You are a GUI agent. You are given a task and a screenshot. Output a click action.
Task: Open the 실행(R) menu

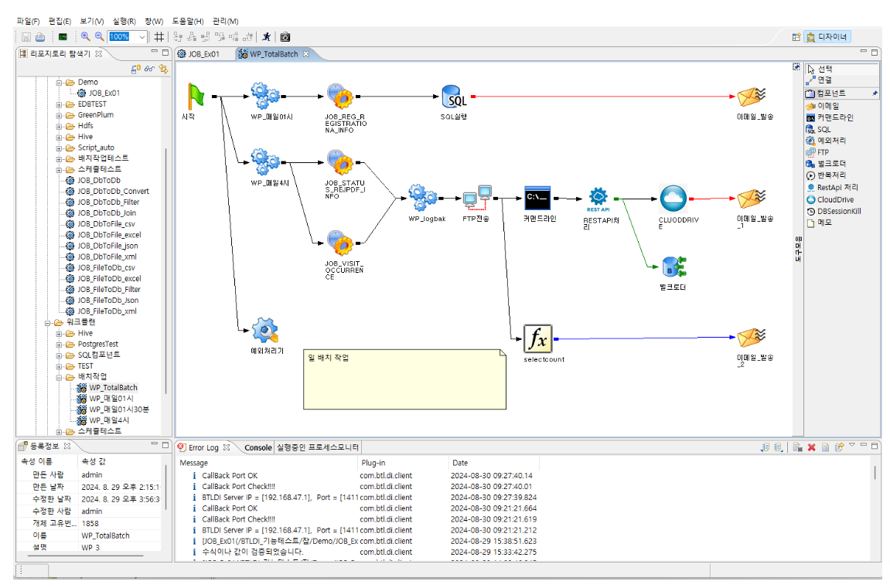pyautogui.click(x=124, y=21)
